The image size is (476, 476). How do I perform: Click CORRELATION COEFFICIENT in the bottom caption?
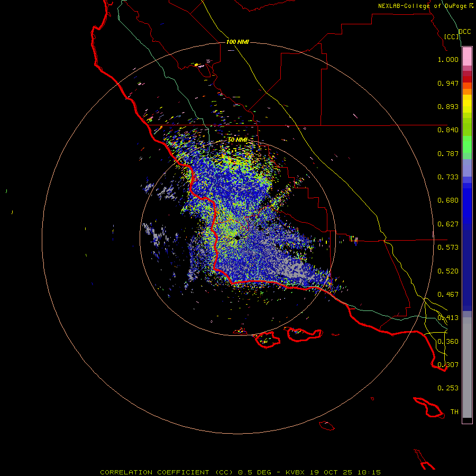[x=154, y=472]
